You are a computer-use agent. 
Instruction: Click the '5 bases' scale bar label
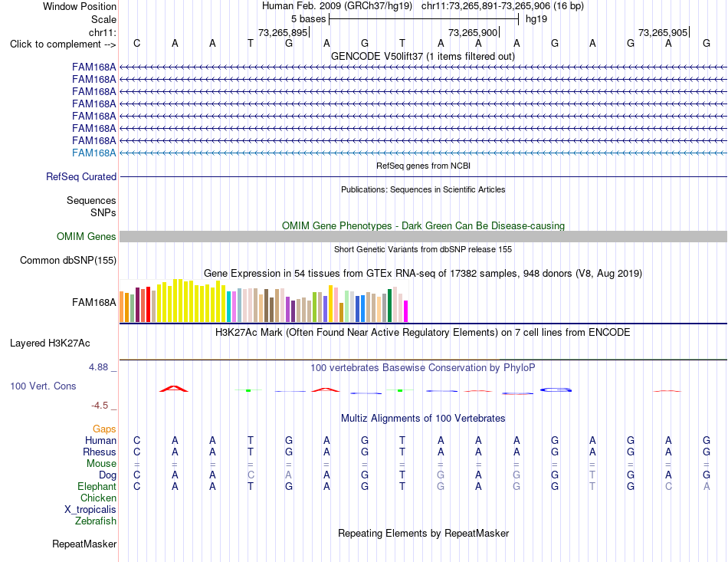pos(308,19)
